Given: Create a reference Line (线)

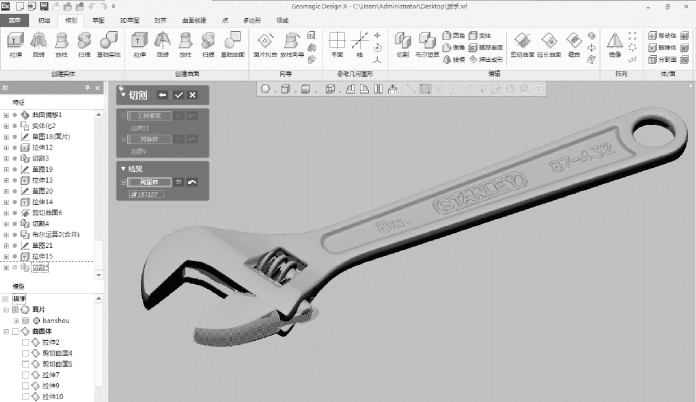Looking at the screenshot, I should point(360,44).
